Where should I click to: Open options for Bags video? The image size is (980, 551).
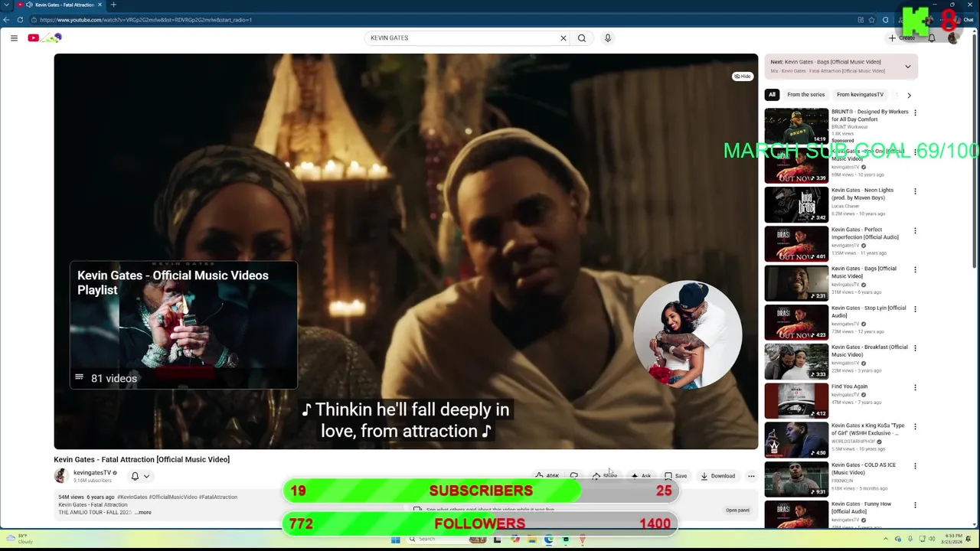(915, 269)
